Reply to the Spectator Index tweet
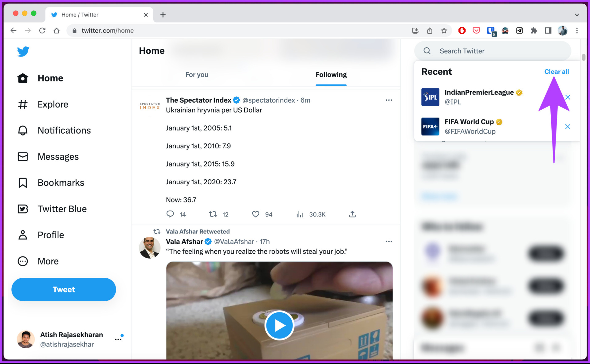This screenshot has width=590, height=364. tap(170, 214)
